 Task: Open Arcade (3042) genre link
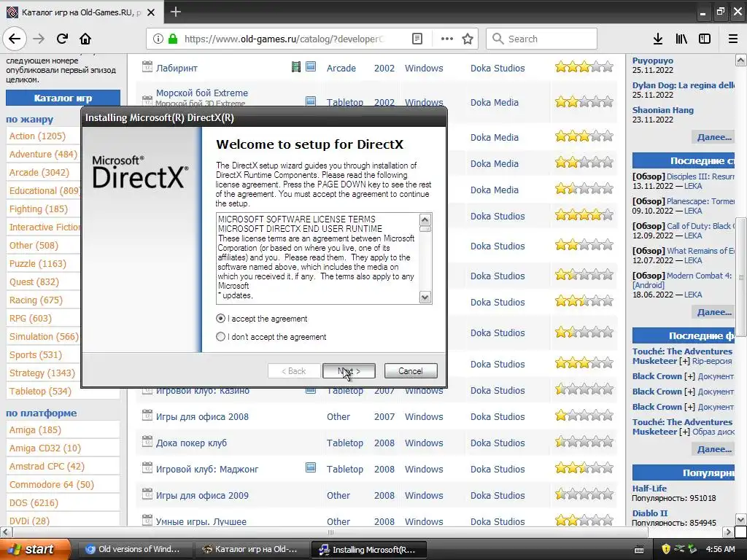click(39, 172)
